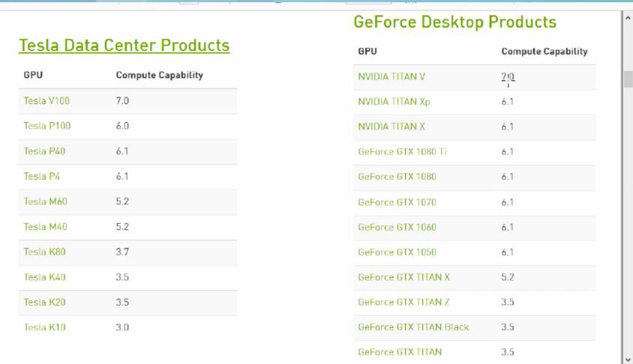The width and height of the screenshot is (633, 364).
Task: Click the GeForce GTX 1060 link
Action: pyautogui.click(x=397, y=227)
